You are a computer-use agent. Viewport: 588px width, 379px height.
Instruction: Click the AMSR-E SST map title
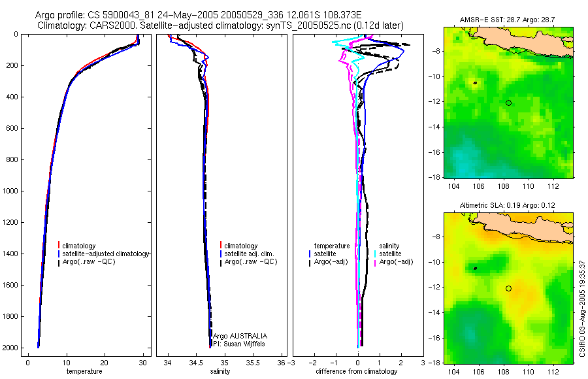(508, 20)
